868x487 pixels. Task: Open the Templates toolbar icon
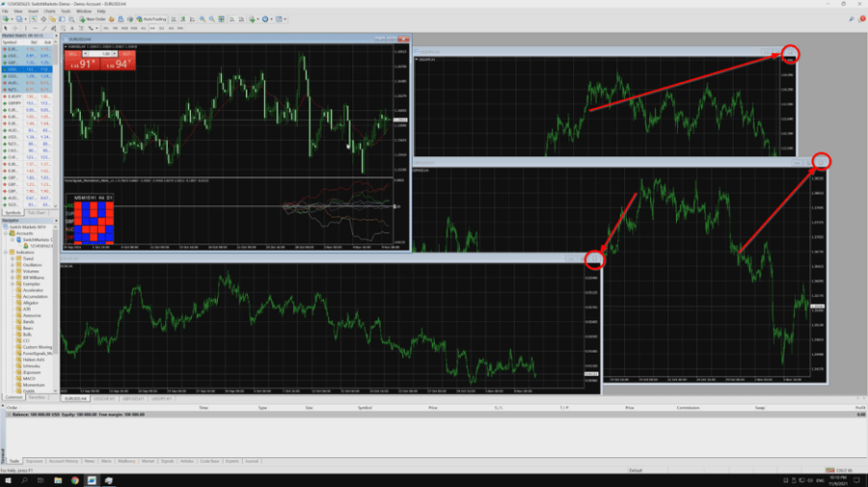tap(279, 19)
